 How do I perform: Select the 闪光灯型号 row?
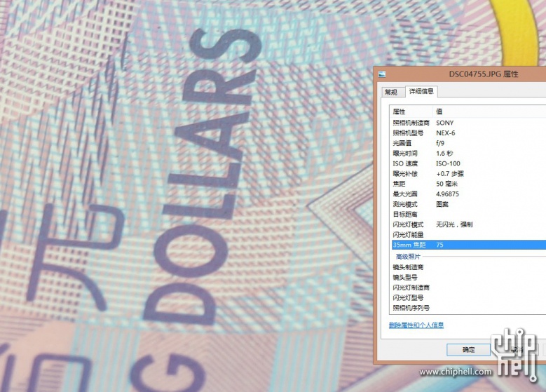point(469,297)
